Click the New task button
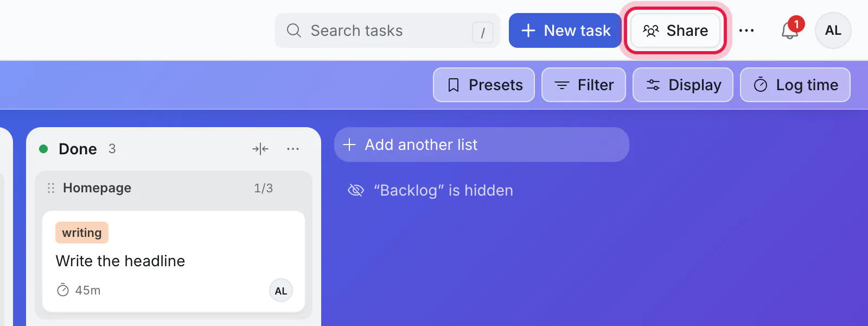868x326 pixels. [565, 30]
